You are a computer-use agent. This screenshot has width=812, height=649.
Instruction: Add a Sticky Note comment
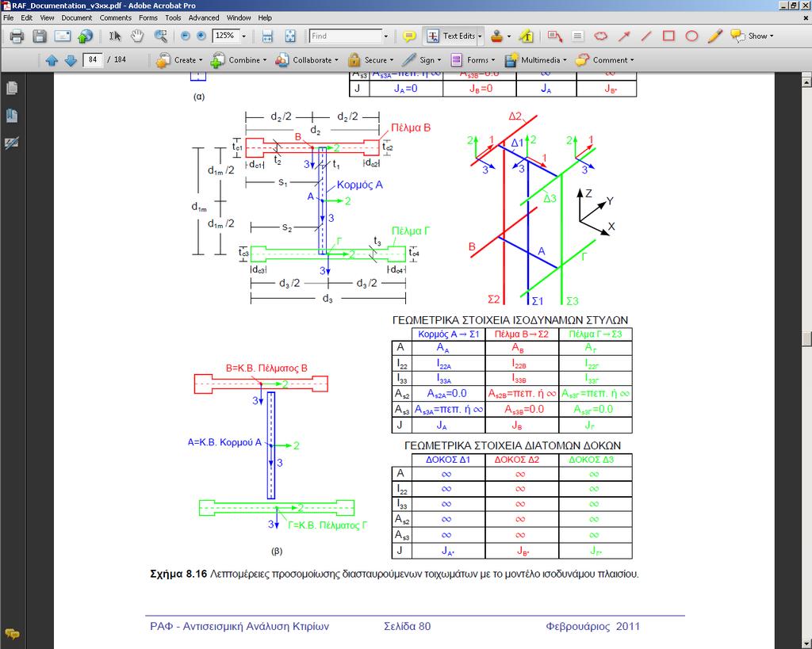point(409,36)
